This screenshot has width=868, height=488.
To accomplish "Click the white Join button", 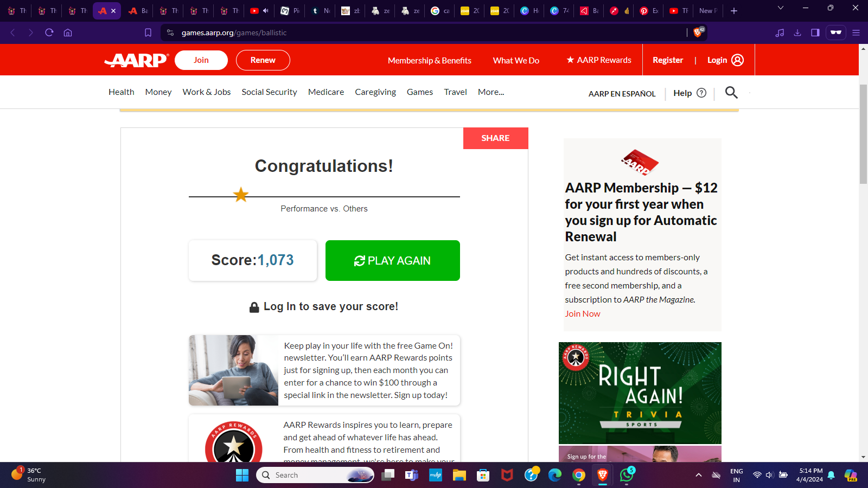I will click(201, 60).
